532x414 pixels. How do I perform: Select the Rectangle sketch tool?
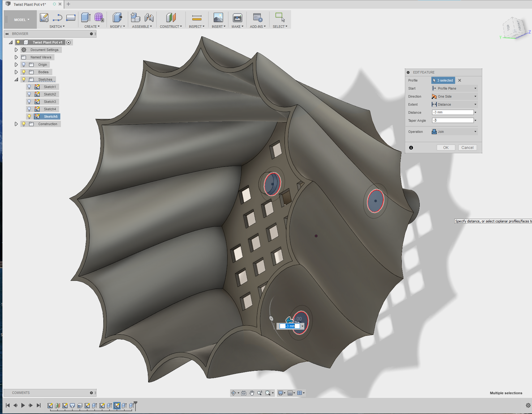[x=71, y=18]
